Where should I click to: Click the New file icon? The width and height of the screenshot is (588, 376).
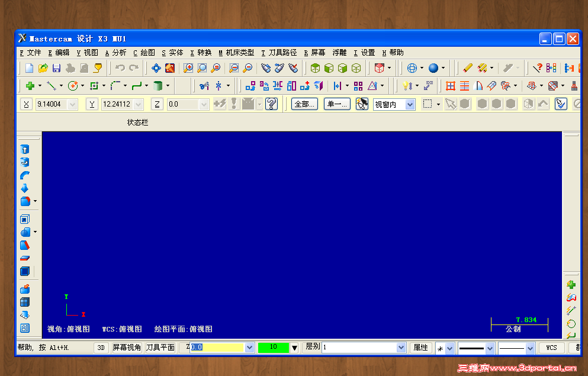(29, 68)
